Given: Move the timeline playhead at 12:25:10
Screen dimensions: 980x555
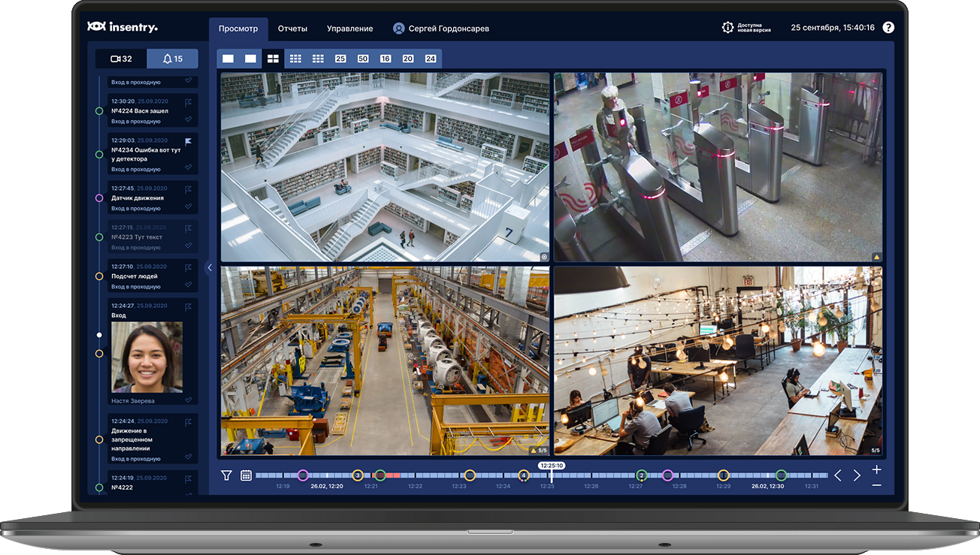Looking at the screenshot, I should (552, 475).
